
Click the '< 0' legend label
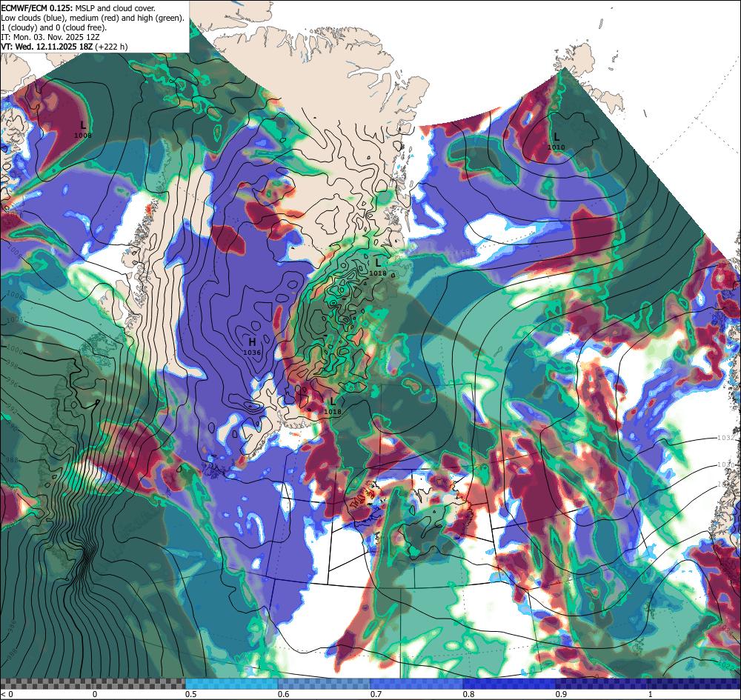click(7, 694)
